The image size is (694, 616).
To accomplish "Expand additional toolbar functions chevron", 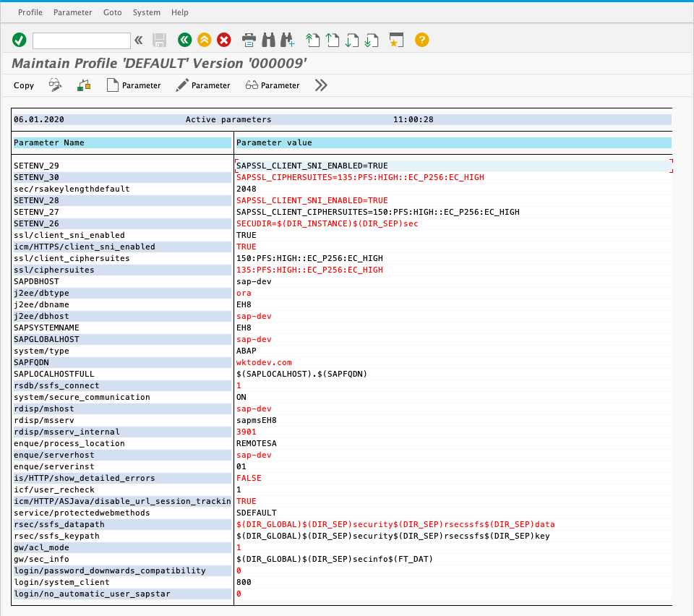I will [320, 85].
